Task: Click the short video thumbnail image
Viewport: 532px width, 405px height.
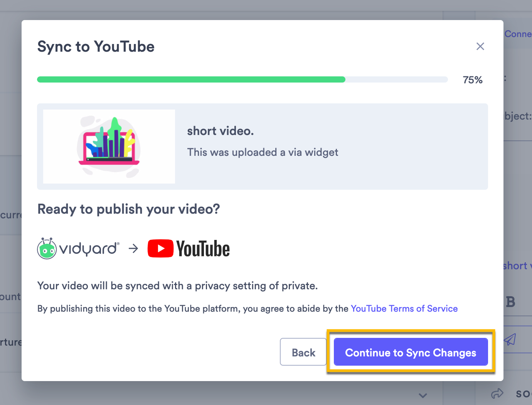Action: click(109, 147)
